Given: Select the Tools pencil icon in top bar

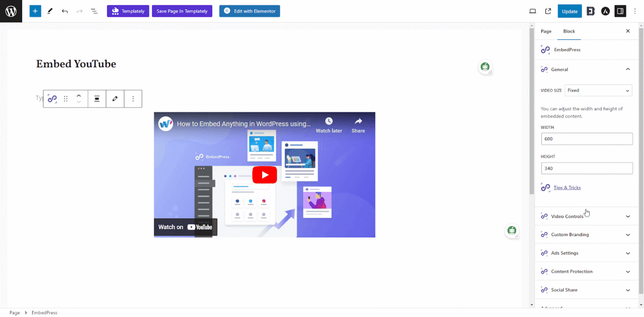Looking at the screenshot, I should 50,11.
